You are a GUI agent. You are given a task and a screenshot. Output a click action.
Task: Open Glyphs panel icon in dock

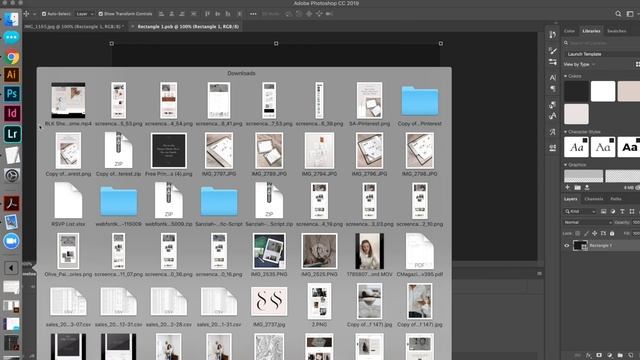(552, 132)
